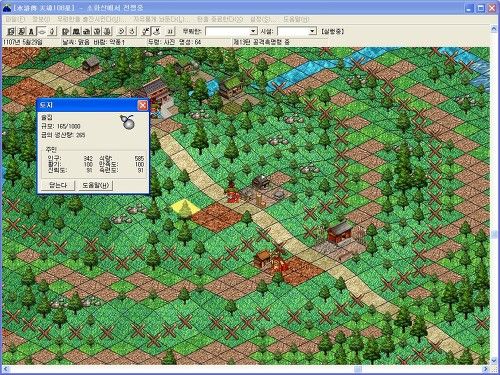The image size is (500, 375).
Task: Click the vertical scrollbar thumb
Action: [x=494, y=234]
